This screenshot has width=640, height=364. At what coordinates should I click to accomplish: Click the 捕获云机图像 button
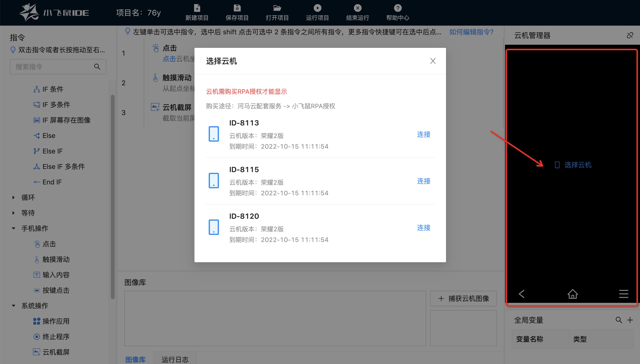click(463, 298)
